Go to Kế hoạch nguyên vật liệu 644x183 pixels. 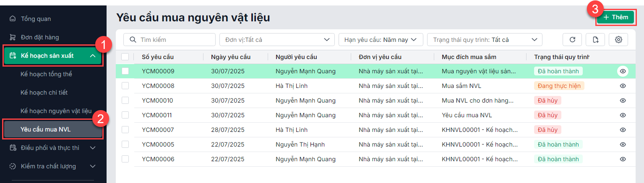point(56,111)
